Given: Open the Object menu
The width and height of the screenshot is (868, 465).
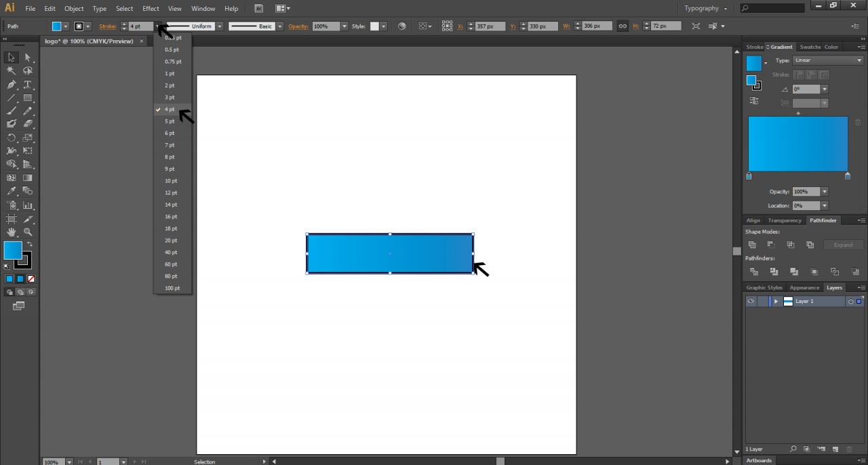Looking at the screenshot, I should (74, 9).
